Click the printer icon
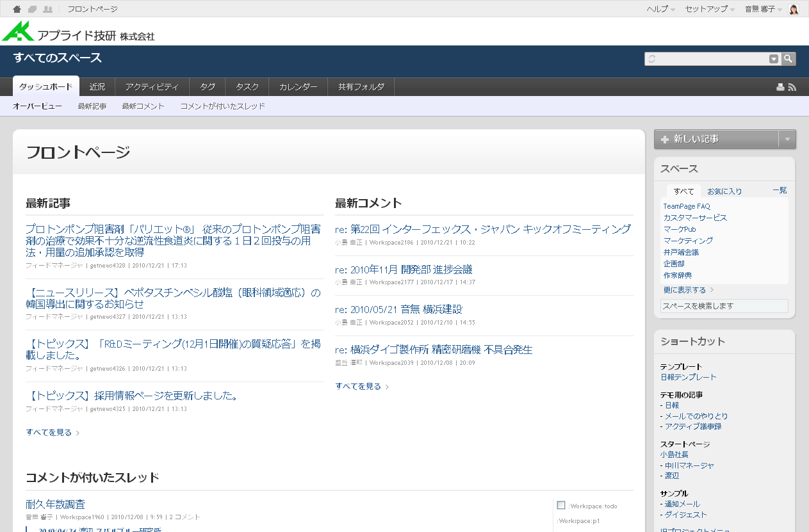Viewport: 809px width, 532px height. click(x=780, y=88)
